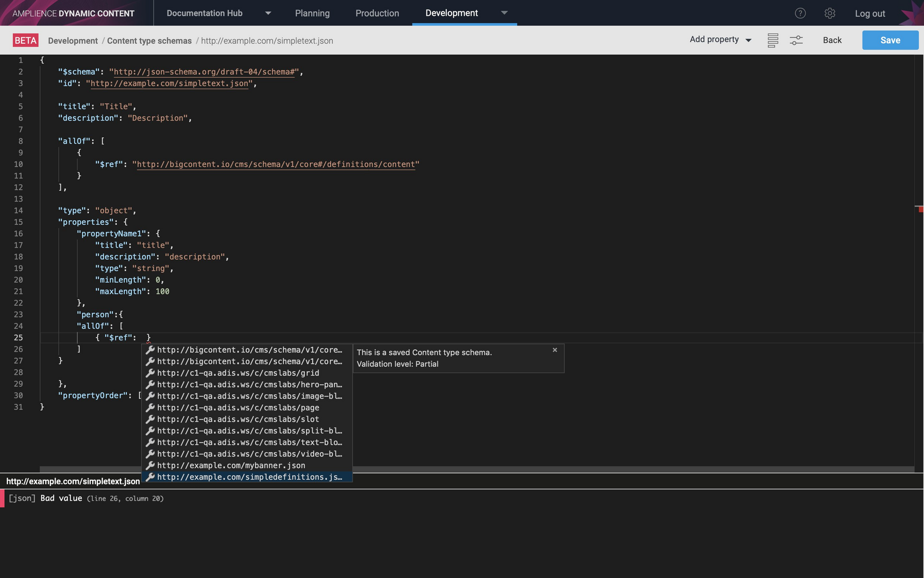Click the Log out link

click(x=870, y=14)
